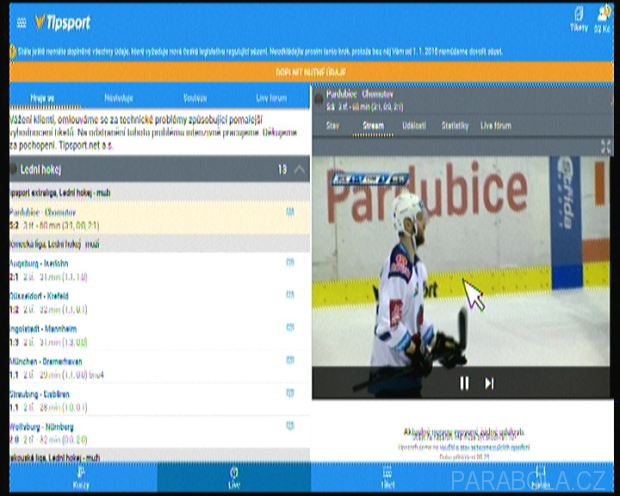Viewport: 620px width, 496px height.
Task: Open the Straubing - Eisbären match
Action: 159,401
